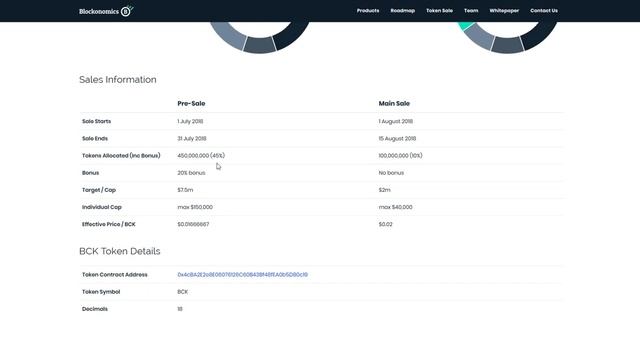Select the $0.01666667 effective price
640x360 pixels.
[193, 224]
